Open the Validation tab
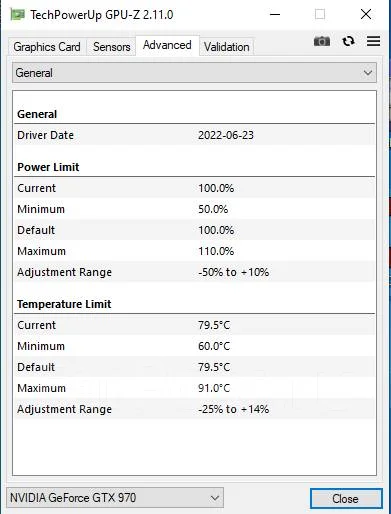 227,47
